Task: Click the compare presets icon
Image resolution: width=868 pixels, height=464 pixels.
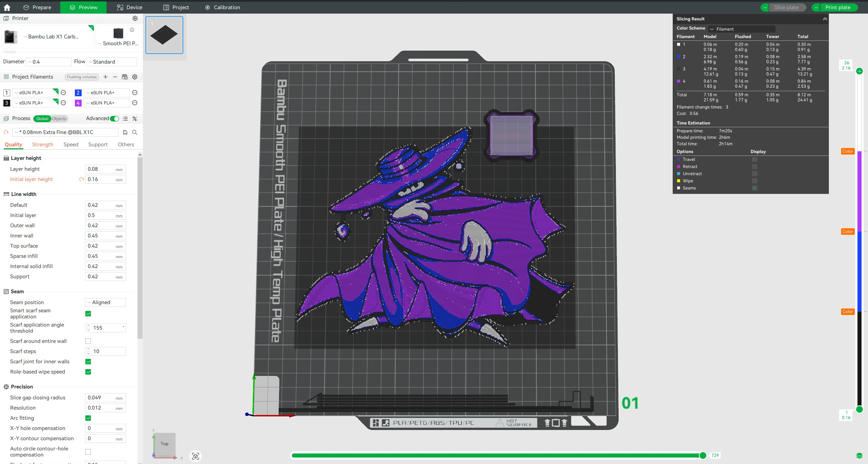Action: (135, 119)
